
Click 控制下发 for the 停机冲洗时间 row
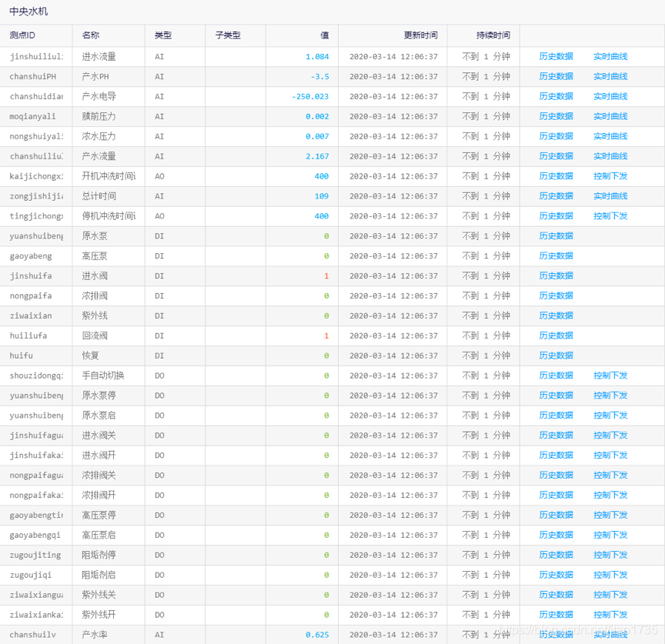point(610,215)
